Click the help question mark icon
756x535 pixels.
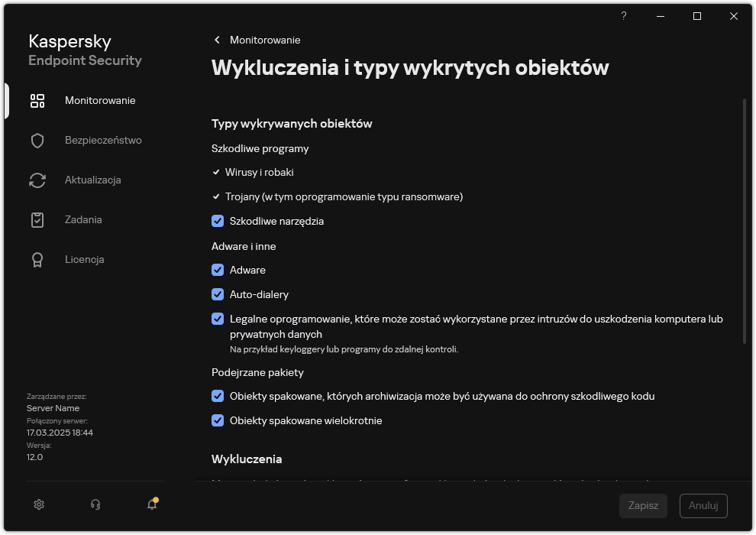(623, 15)
